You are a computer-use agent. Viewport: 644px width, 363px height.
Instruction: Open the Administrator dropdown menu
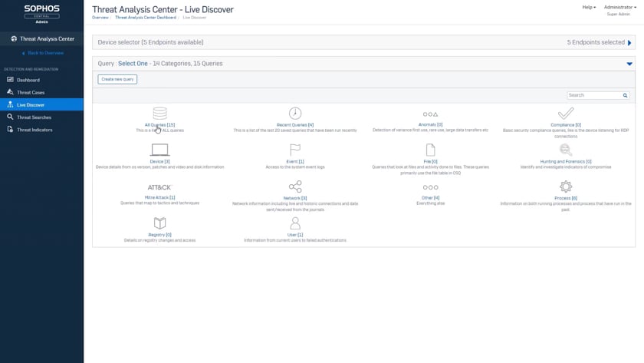(619, 7)
